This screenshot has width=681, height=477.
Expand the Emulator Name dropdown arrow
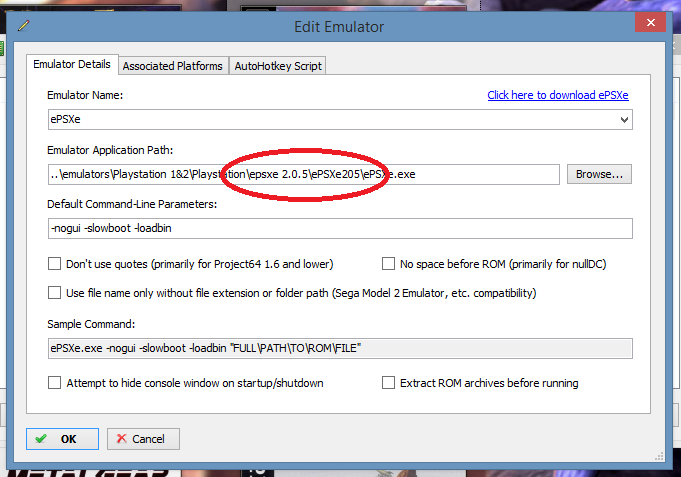tap(624, 120)
